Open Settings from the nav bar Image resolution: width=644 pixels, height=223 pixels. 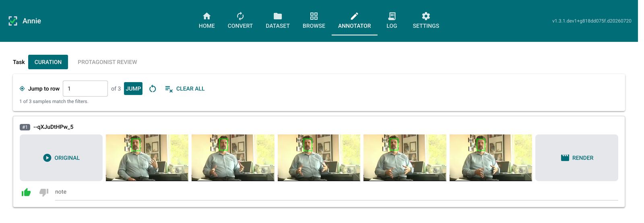(426, 21)
